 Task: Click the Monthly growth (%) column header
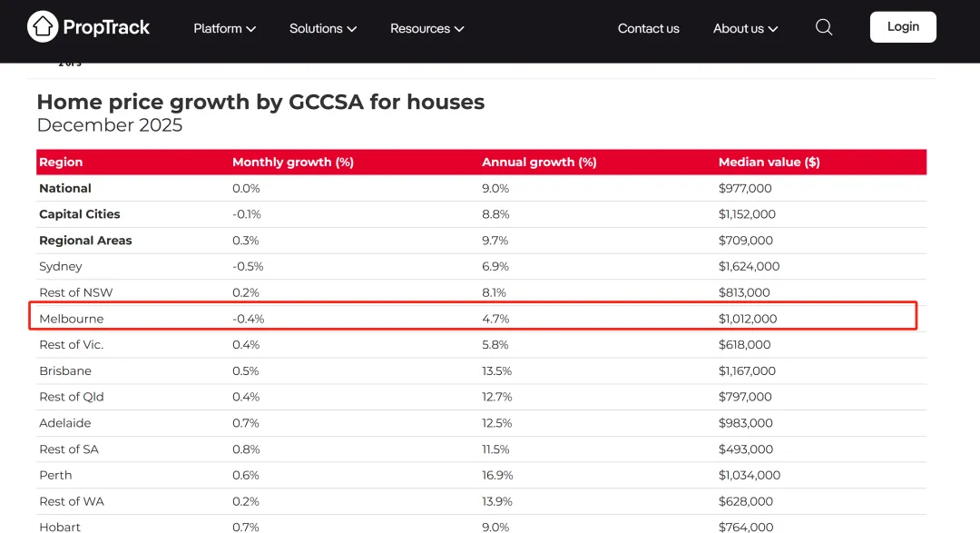pos(293,162)
